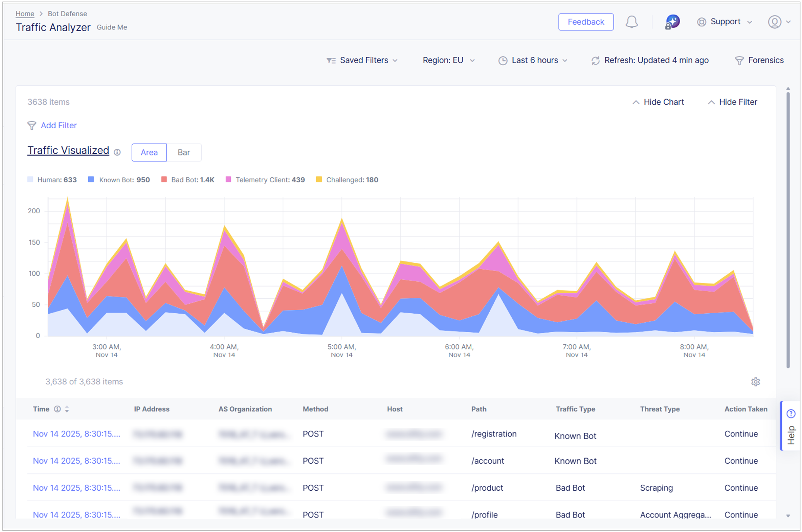Image resolution: width=802 pixels, height=532 pixels.
Task: Collapse the chart with Hide Chart
Action: [x=658, y=102]
